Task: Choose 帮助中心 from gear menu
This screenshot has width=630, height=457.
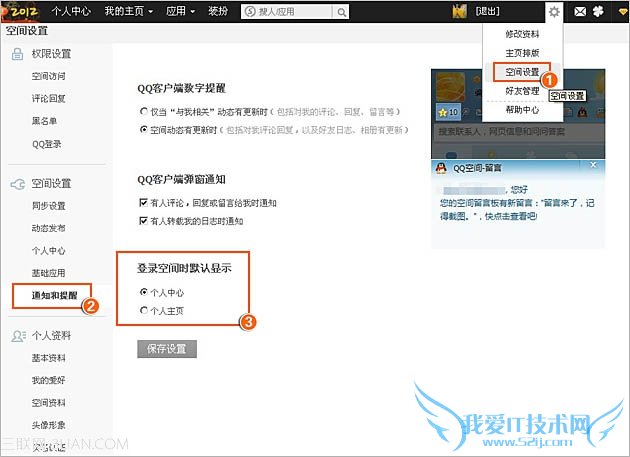Action: [522, 110]
